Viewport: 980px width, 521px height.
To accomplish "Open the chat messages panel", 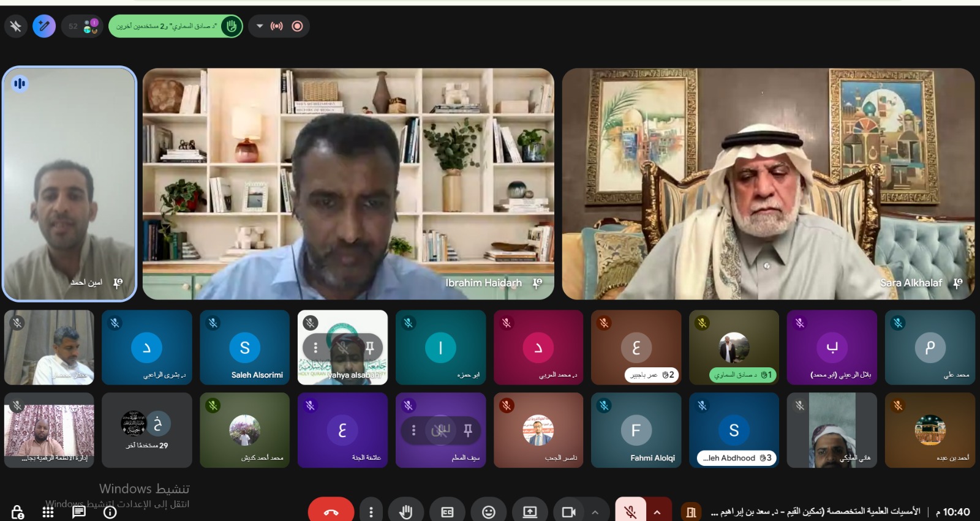I will click(79, 512).
